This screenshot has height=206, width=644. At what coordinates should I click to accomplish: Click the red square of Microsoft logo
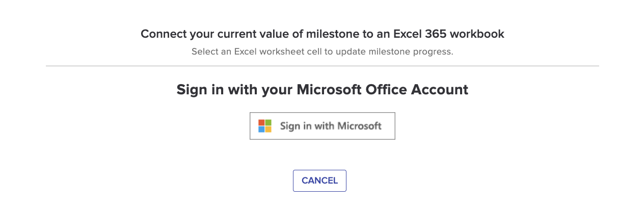262,123
